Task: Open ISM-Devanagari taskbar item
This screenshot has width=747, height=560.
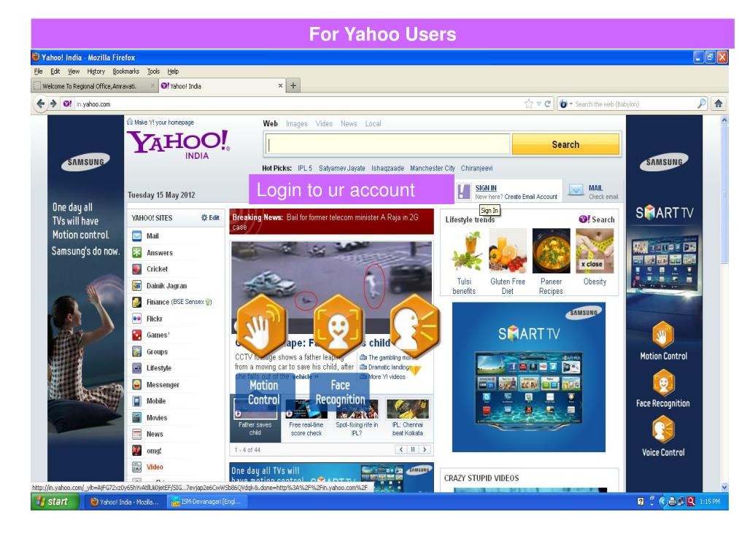Action: coord(207,502)
